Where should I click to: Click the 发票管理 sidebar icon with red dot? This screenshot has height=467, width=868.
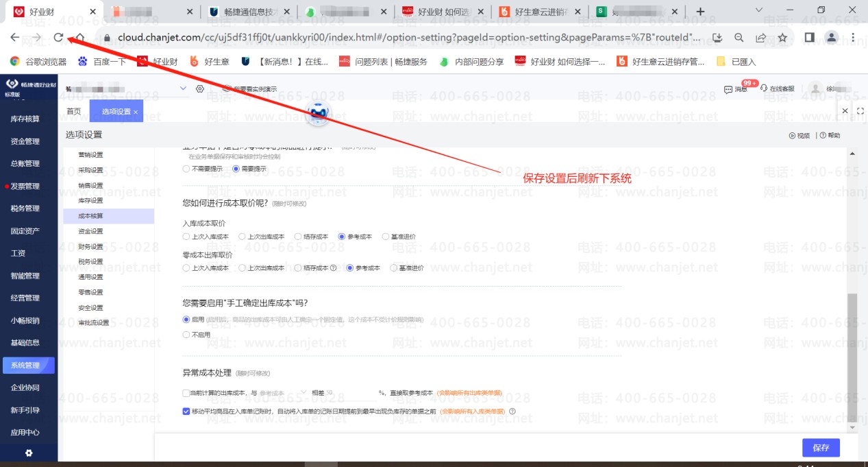tap(26, 186)
